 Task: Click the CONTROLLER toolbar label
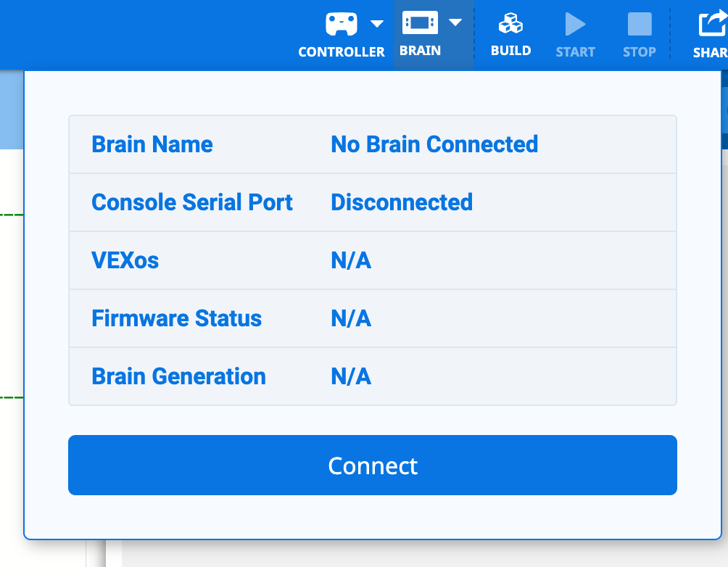point(342,52)
